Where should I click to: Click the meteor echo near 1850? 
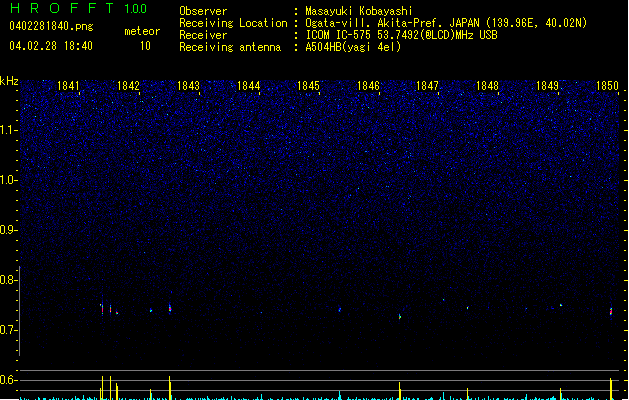[x=611, y=312]
